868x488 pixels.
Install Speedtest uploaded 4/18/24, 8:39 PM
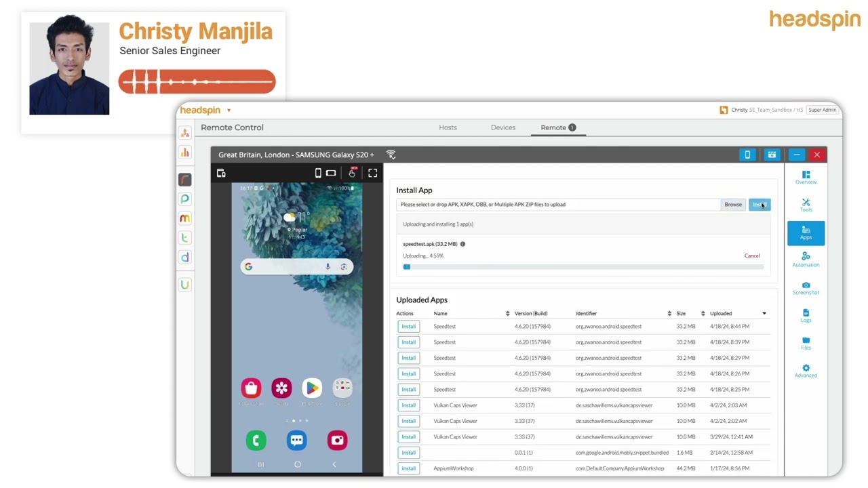pyautogui.click(x=408, y=342)
